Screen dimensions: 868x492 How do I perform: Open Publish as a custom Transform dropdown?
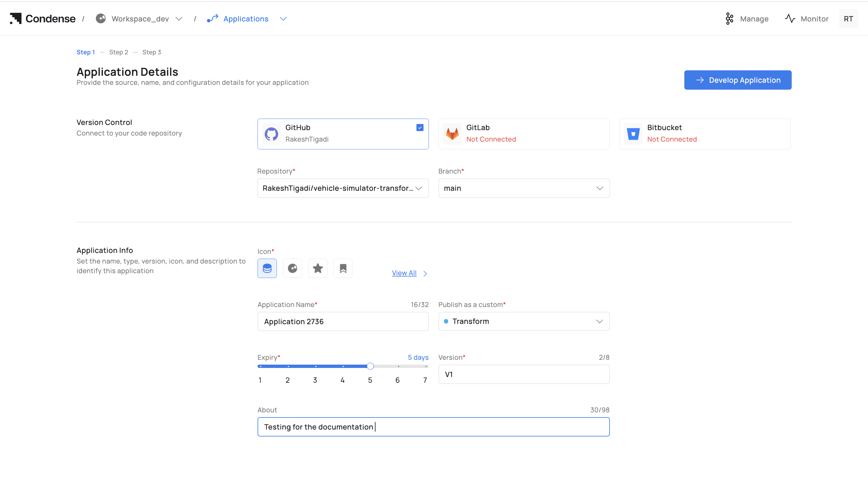coord(524,321)
